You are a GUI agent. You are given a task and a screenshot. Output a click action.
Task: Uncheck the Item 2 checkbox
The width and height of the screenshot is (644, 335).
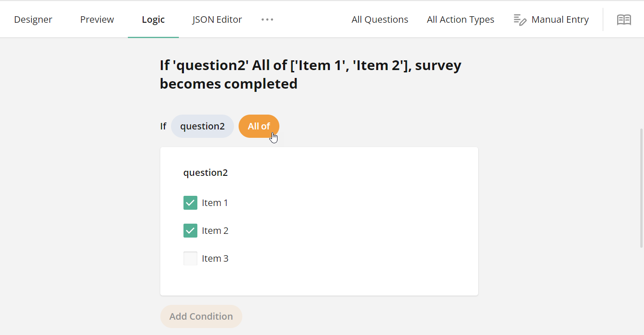(x=190, y=230)
